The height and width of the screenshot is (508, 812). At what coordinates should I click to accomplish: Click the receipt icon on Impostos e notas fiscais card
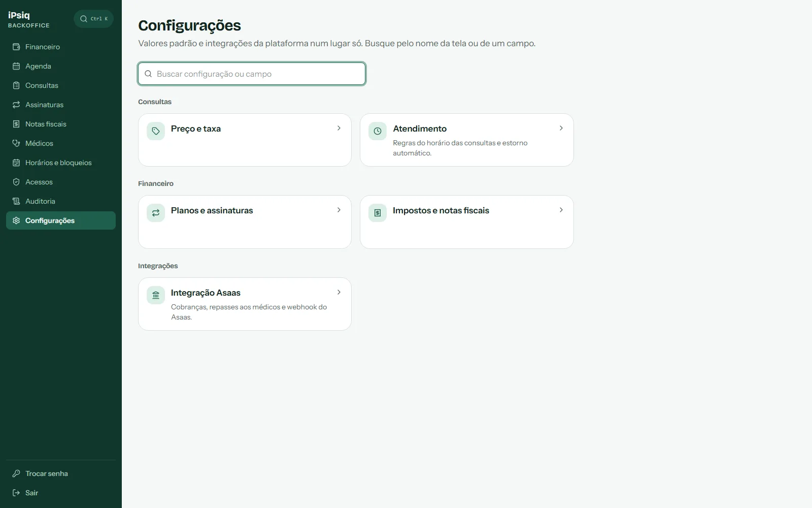point(378,213)
